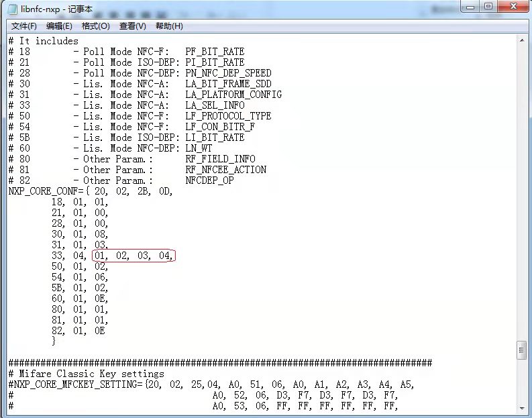The height and width of the screenshot is (418, 532).
Task: Open the 帮助(H) menu
Action: point(169,26)
